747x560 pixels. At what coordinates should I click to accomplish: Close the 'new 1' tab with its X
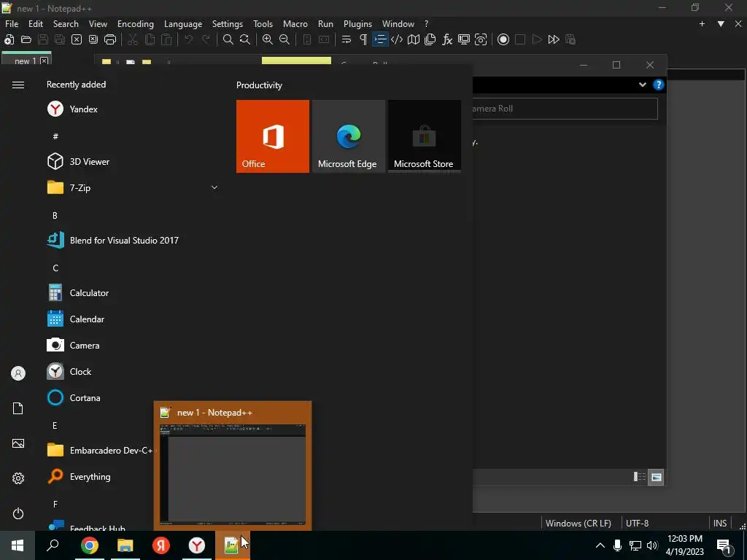44,61
